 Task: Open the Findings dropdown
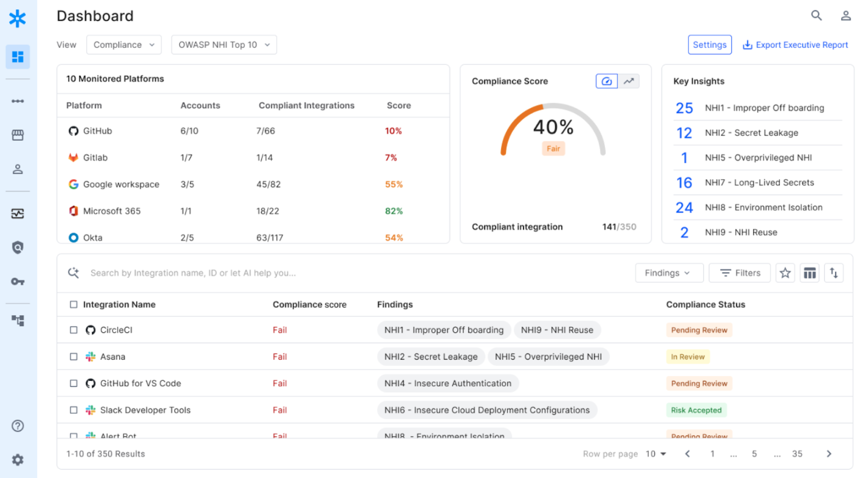click(x=669, y=273)
